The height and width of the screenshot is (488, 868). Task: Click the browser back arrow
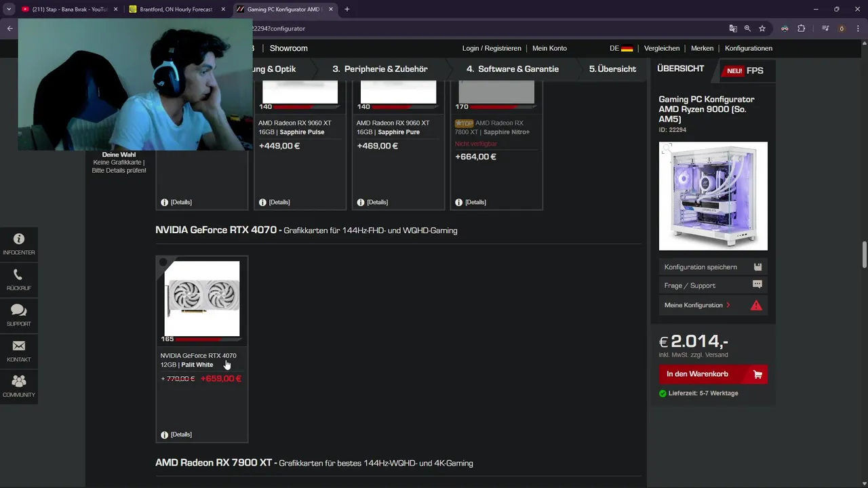pyautogui.click(x=9, y=28)
